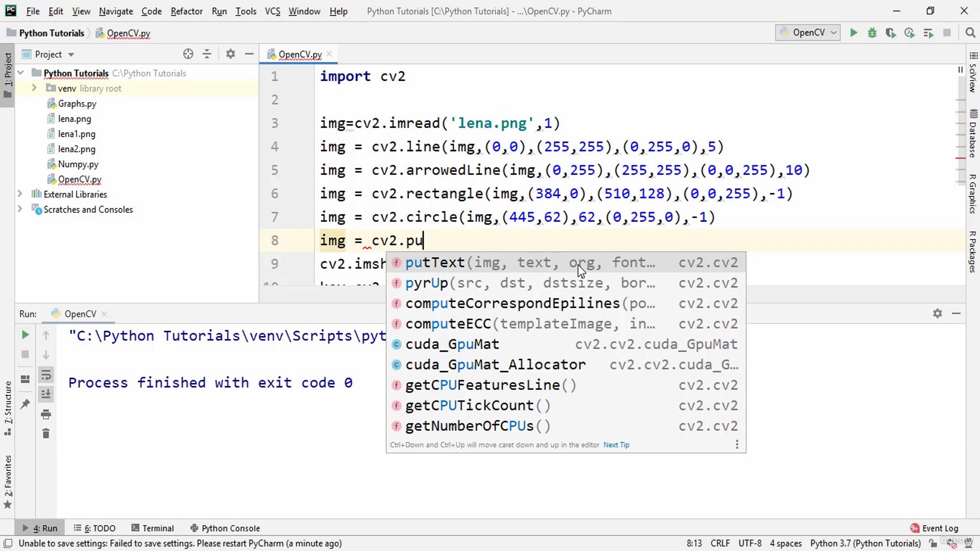Locate current file in Project panel
Screen dimensions: 980x551
(x=188, y=54)
